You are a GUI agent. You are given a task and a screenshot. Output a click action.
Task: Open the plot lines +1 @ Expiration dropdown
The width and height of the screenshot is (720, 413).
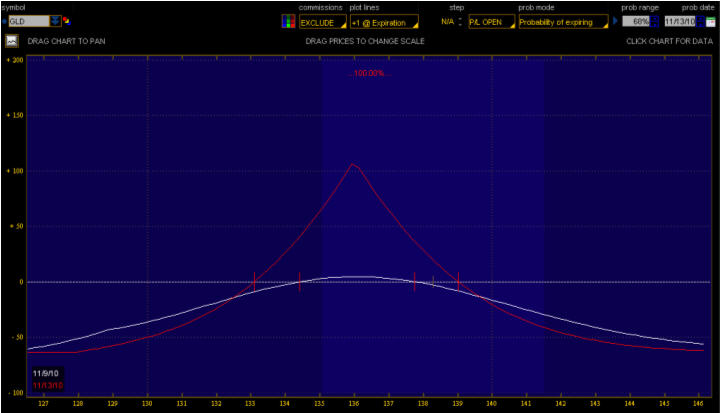[x=384, y=22]
